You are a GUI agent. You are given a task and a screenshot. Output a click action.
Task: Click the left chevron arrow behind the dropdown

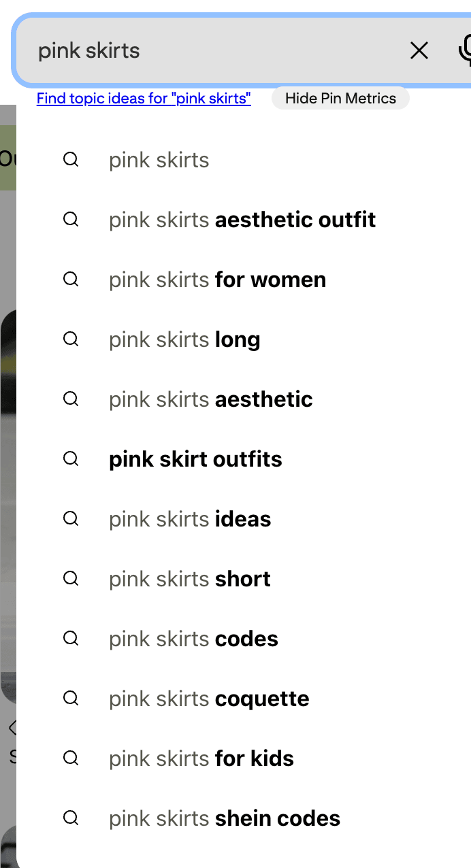[x=12, y=728]
